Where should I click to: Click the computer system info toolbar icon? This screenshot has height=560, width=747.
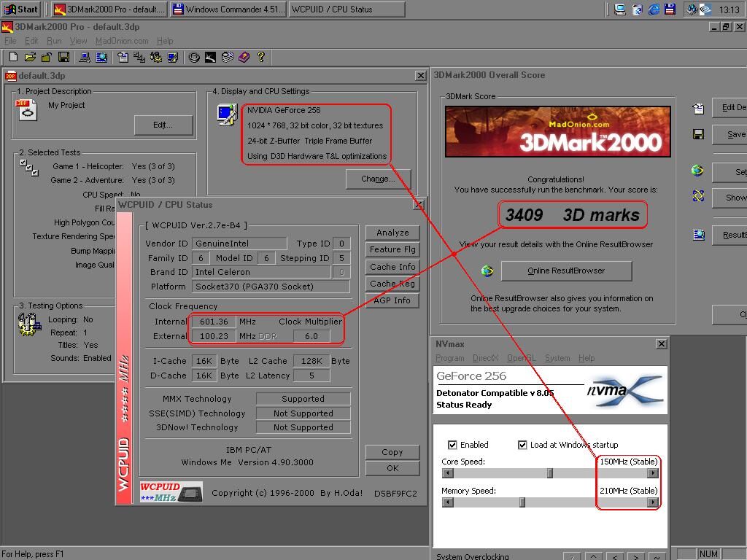[x=85, y=57]
